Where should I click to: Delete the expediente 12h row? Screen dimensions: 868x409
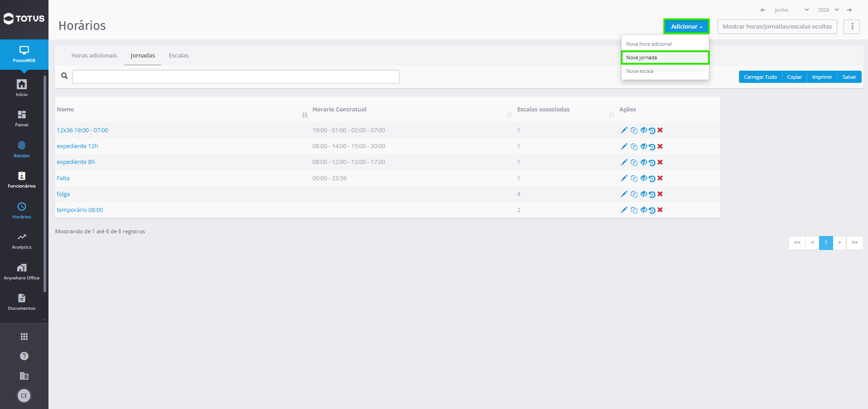[660, 146]
